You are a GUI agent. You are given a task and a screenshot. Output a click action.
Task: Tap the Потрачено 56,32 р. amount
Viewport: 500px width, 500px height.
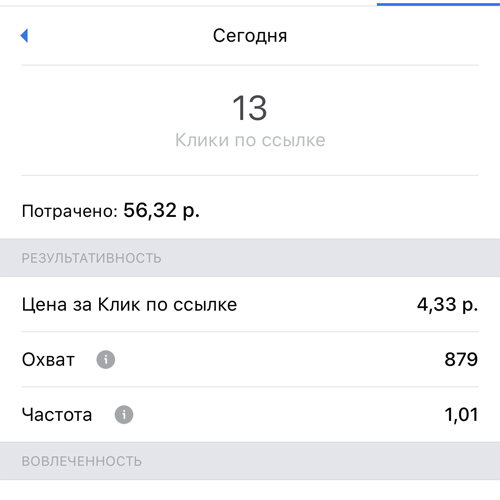(161, 211)
